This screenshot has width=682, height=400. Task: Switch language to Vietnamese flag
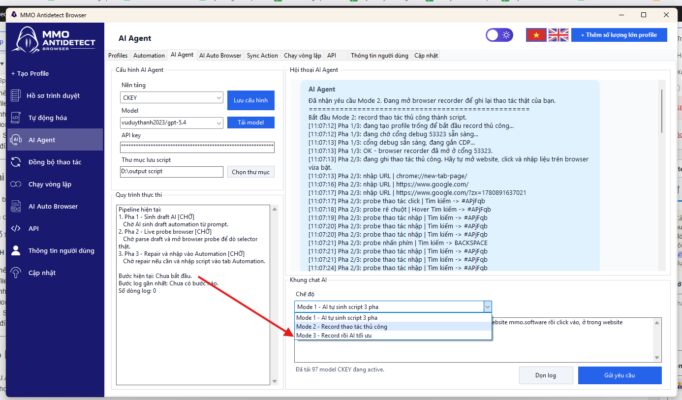point(536,35)
